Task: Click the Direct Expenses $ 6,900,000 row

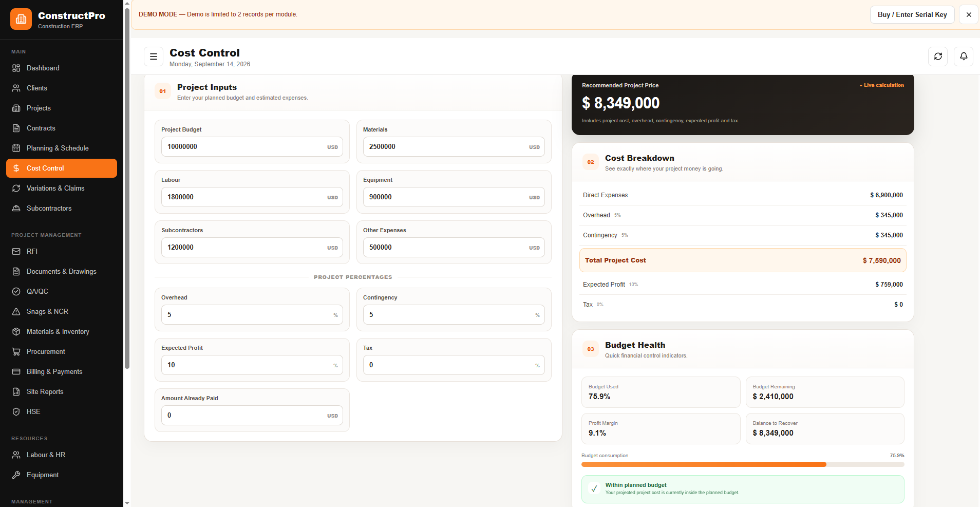Action: click(743, 195)
